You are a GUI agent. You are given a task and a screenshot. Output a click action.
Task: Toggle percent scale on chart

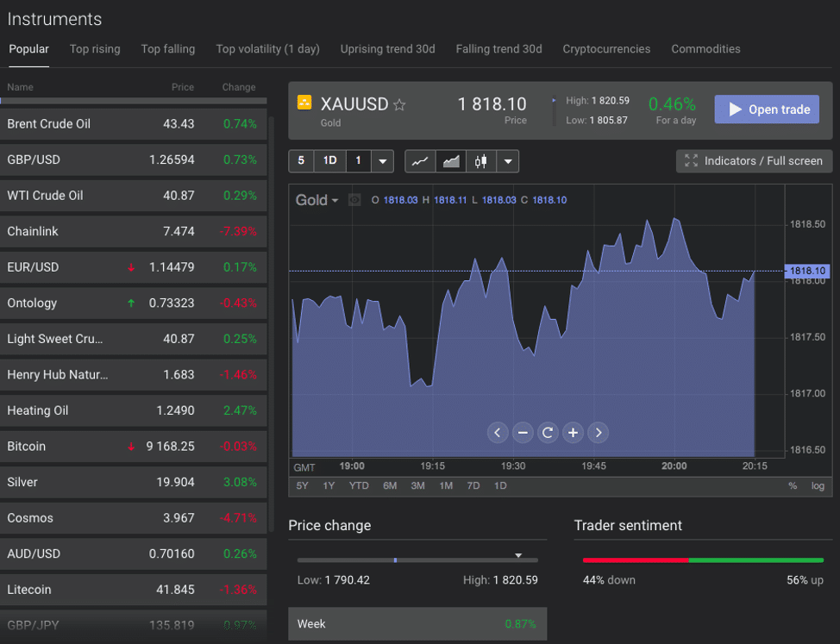793,486
